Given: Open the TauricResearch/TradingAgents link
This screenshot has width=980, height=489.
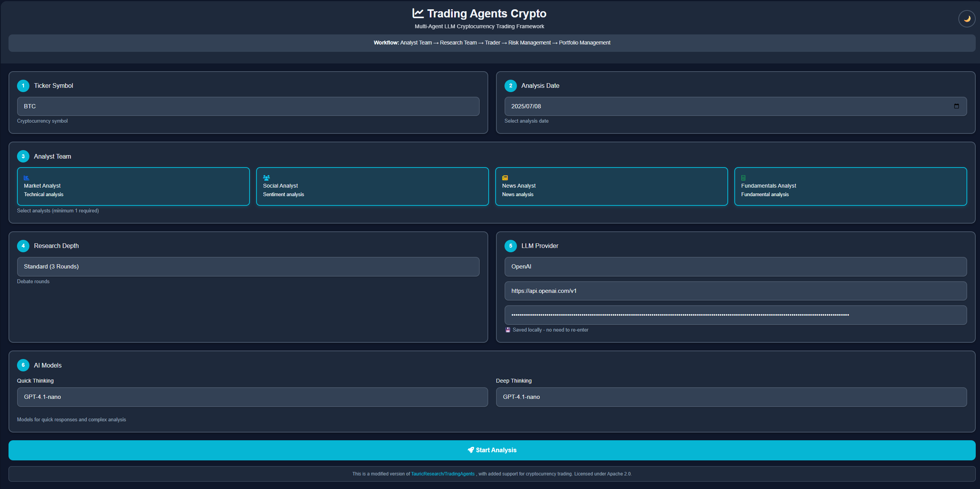Looking at the screenshot, I should pyautogui.click(x=443, y=474).
